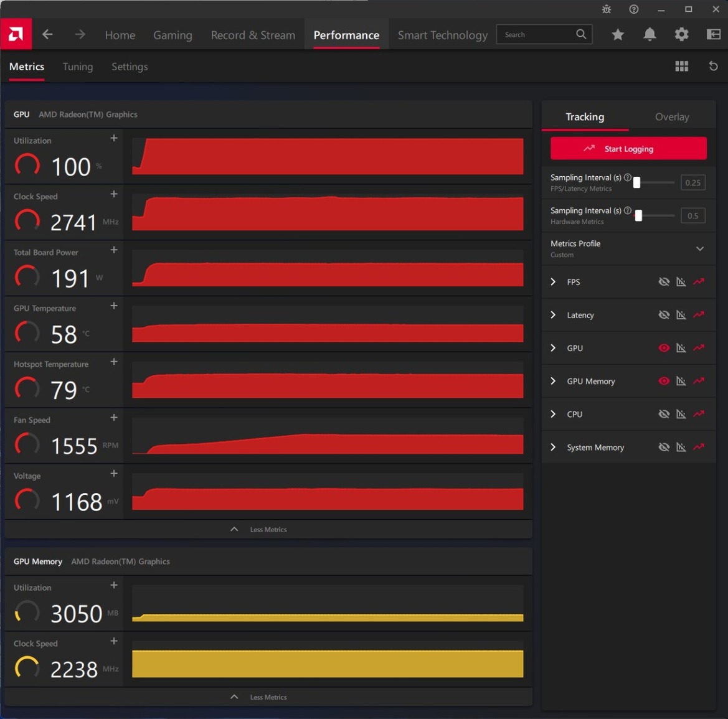Show Latency metrics via eye icon
The width and height of the screenshot is (728, 719).
664,315
